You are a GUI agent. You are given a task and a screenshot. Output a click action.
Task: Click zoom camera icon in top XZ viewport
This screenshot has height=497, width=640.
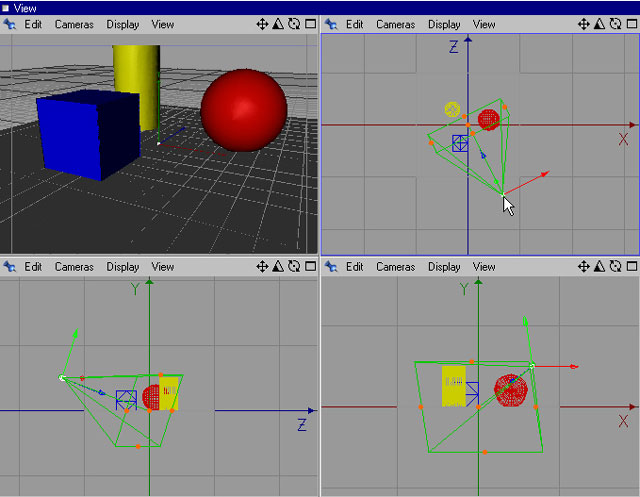click(599, 24)
